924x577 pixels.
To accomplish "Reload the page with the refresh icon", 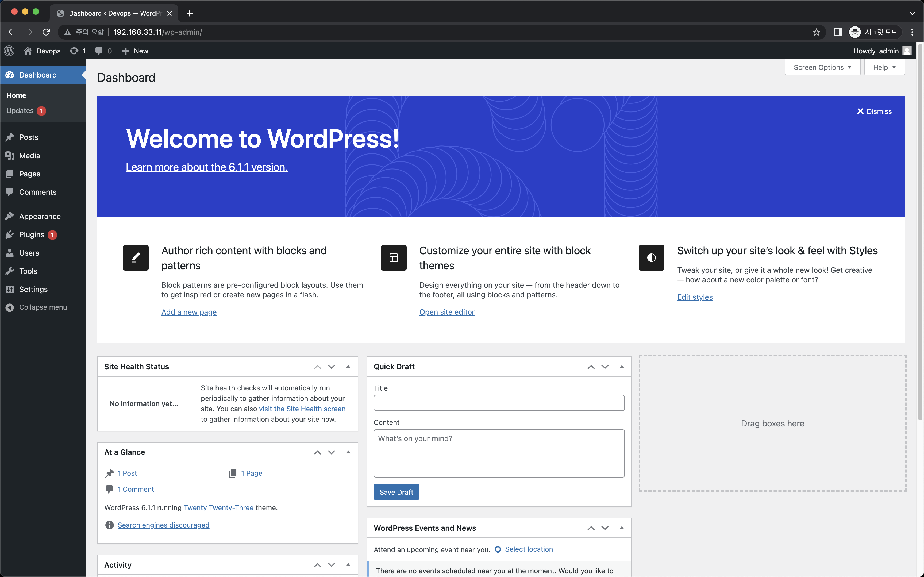I will coord(46,32).
